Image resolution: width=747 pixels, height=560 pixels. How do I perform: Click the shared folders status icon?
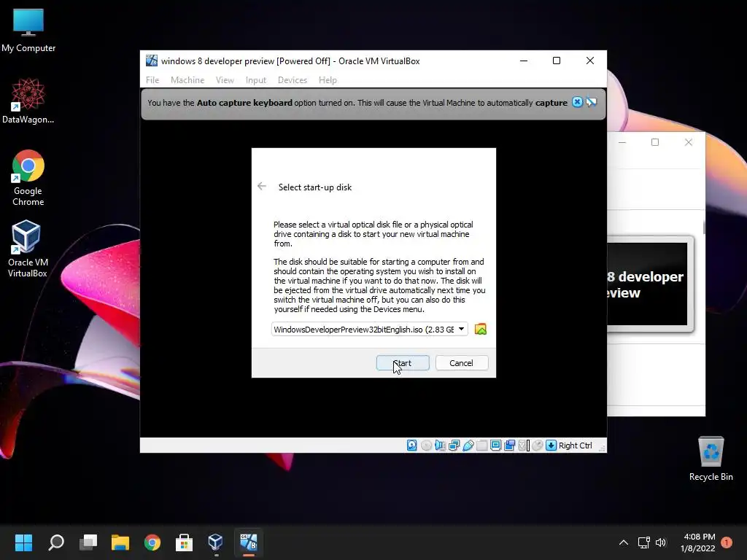coord(482,446)
